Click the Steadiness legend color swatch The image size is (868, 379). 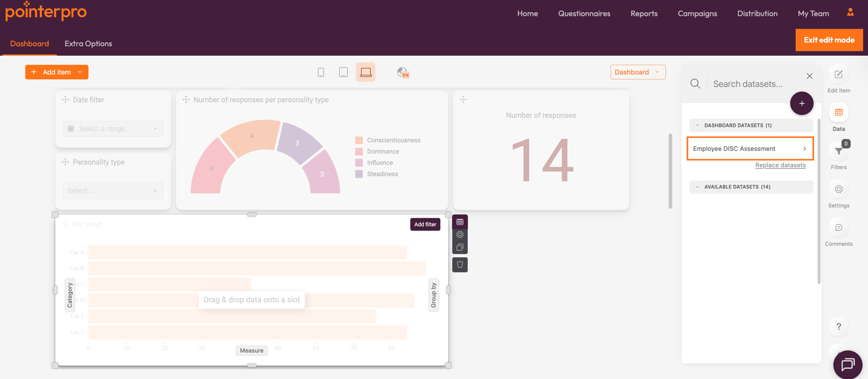[359, 174]
